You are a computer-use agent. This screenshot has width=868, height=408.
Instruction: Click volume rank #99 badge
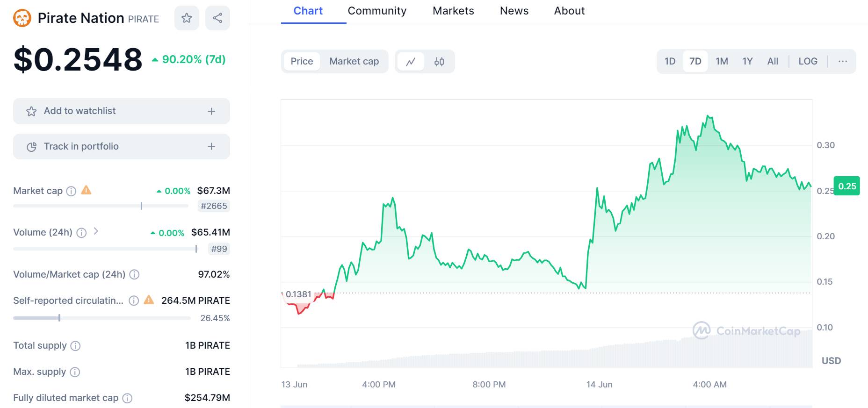(x=219, y=249)
